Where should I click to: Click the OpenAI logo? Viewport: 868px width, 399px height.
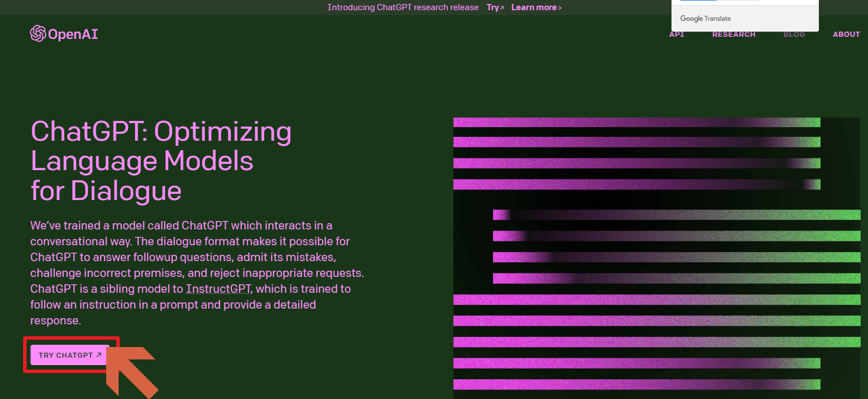click(64, 34)
